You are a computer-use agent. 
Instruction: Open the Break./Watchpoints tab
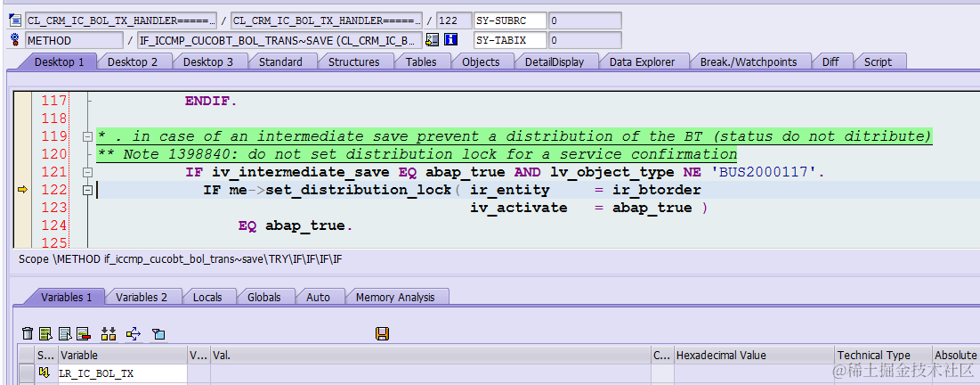pyautogui.click(x=749, y=62)
